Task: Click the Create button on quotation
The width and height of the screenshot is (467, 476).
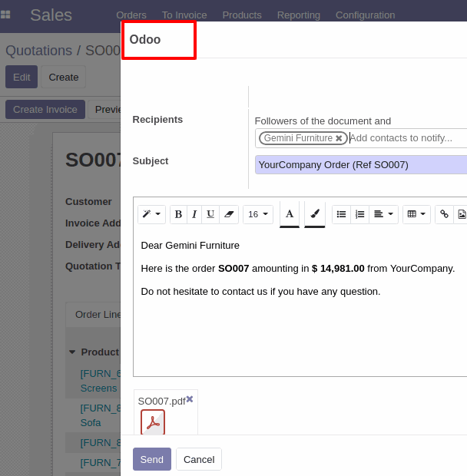Action: tap(64, 77)
